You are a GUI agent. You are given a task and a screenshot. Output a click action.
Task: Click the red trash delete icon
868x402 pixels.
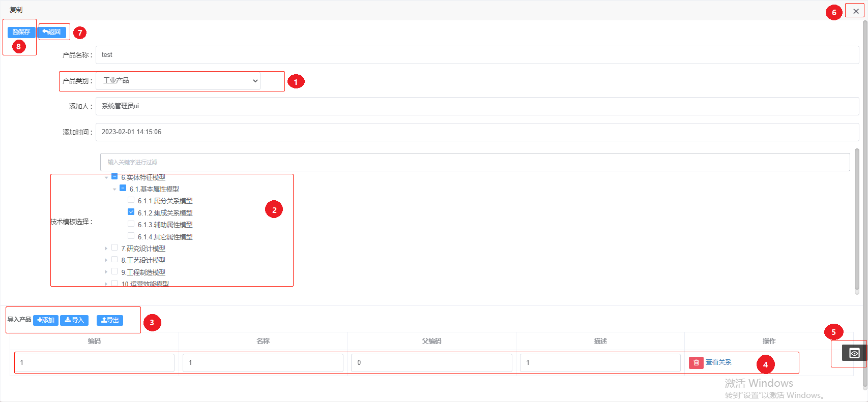(696, 362)
